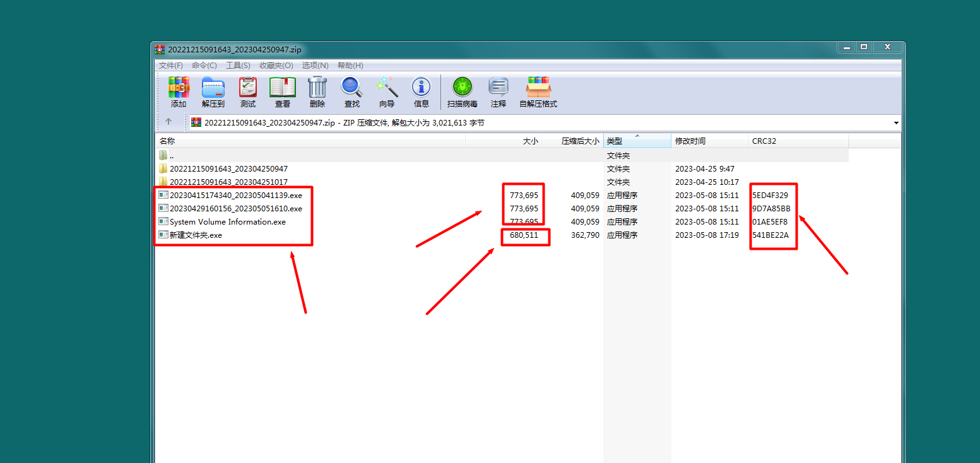
Task: Maximize the WinRAR window
Action: pyautogui.click(x=864, y=47)
